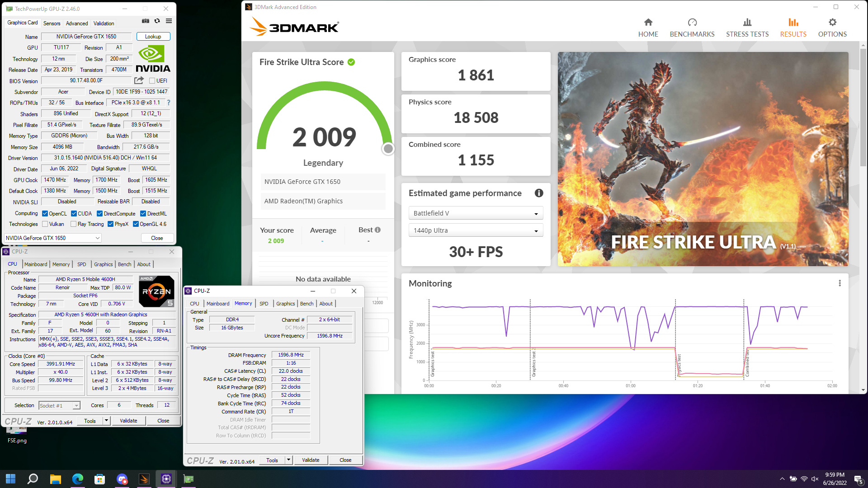Toggle the OpenCL checkbox

tap(45, 214)
